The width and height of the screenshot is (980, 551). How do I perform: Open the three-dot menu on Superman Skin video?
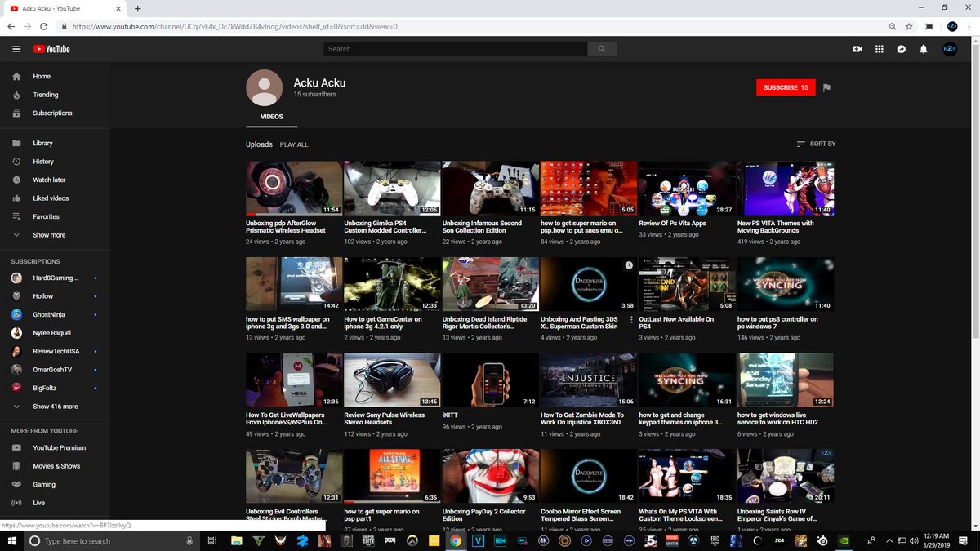point(631,320)
